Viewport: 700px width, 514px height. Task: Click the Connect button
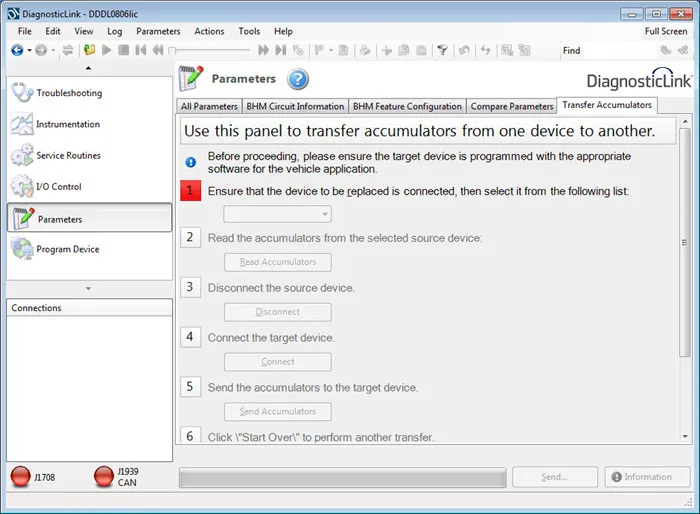[x=278, y=362]
